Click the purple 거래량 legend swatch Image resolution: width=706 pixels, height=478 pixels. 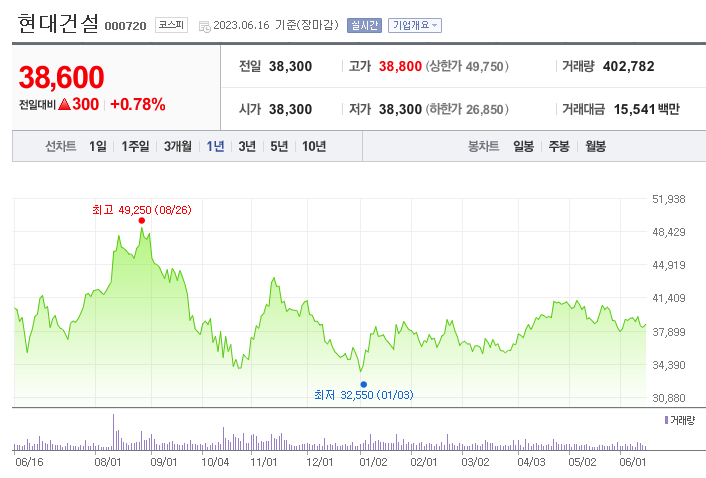(666, 420)
